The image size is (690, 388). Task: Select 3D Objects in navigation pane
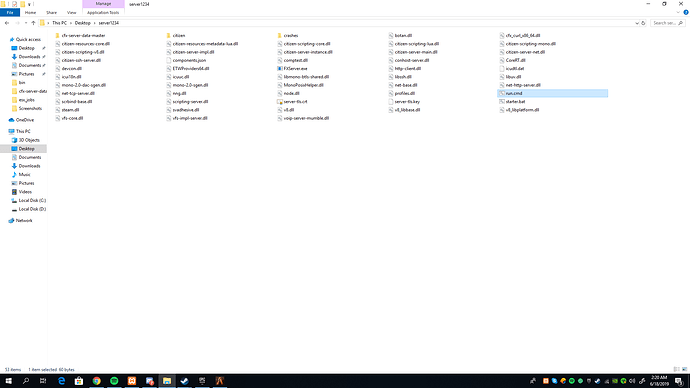pos(29,140)
